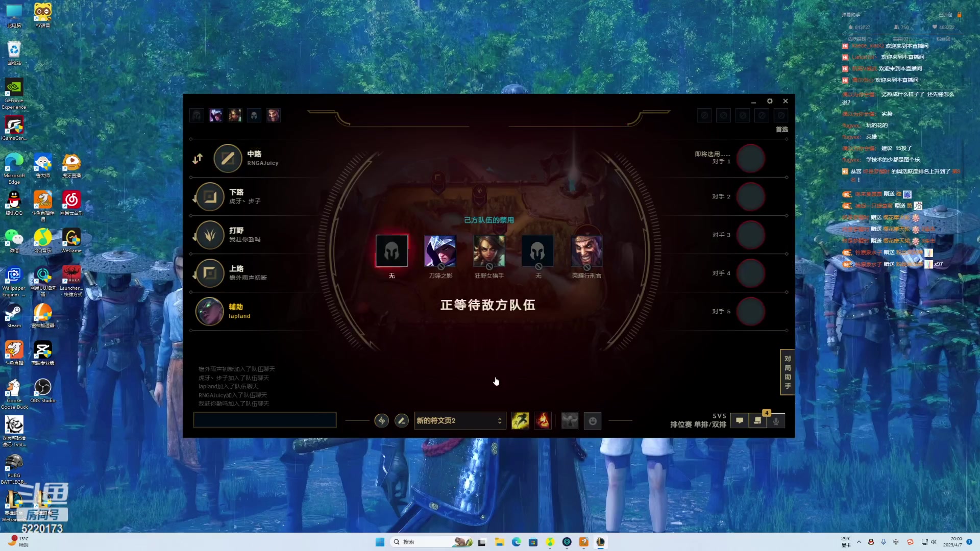The width and height of the screenshot is (980, 551).
Task: Open the emote picker smiley icon
Action: 592,421
